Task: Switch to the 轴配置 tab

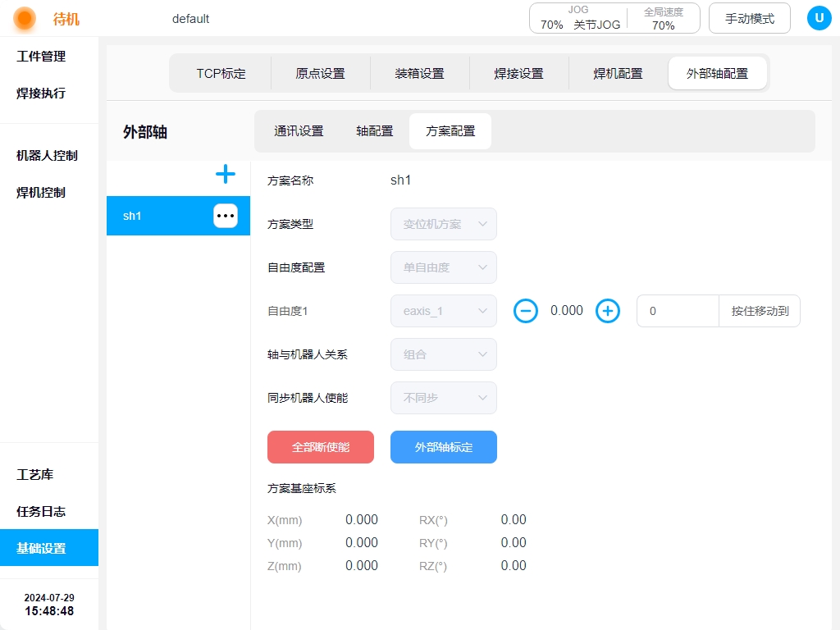Action: tap(375, 131)
